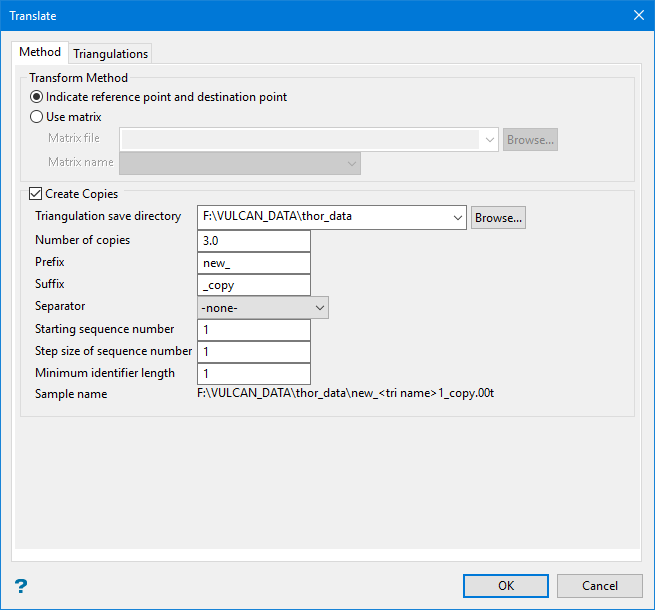Click into the Suffix input box

(x=254, y=285)
